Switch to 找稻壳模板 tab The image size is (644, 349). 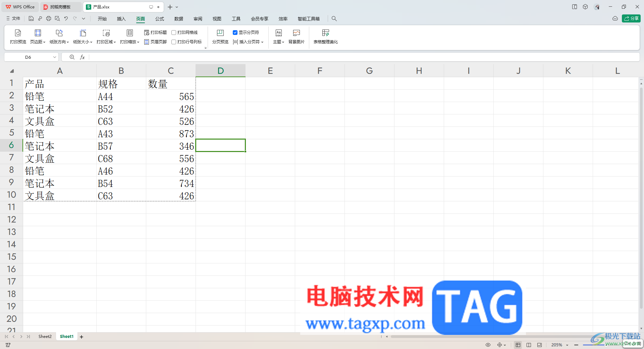(x=60, y=7)
